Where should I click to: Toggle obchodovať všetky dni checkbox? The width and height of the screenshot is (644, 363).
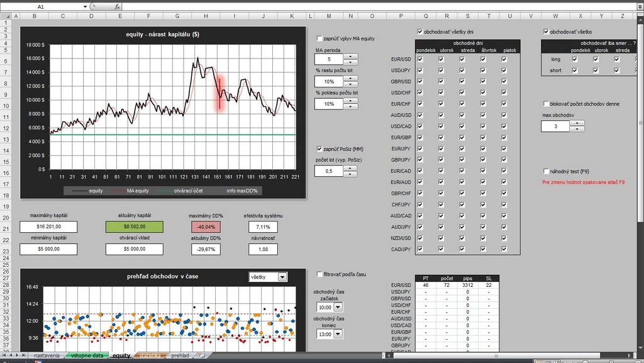point(419,31)
